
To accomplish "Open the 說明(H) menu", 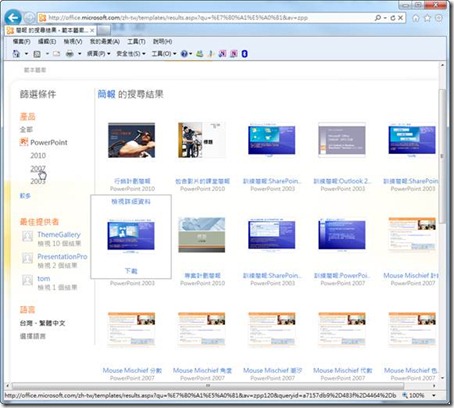I will point(162,42).
